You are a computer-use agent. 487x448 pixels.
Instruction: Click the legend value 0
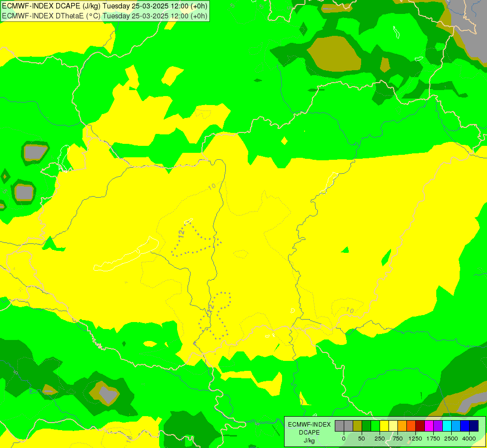click(344, 439)
